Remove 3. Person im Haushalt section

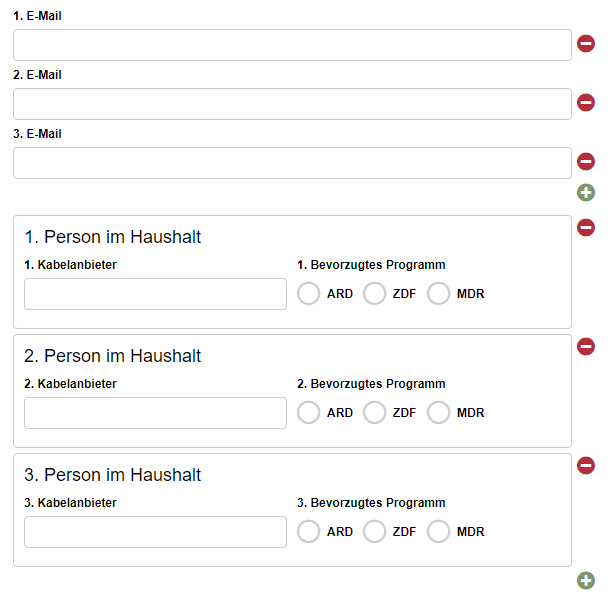586,465
